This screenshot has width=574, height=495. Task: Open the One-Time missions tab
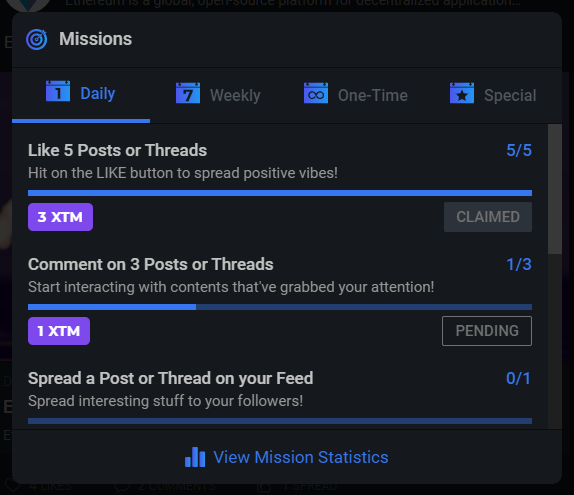pyautogui.click(x=355, y=95)
